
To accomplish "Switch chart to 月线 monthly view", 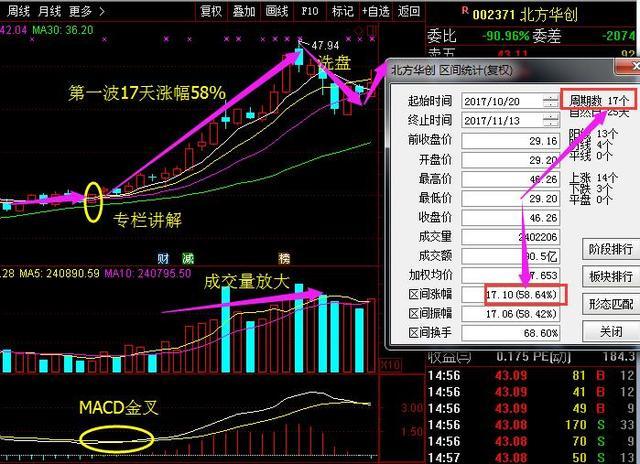I will pyautogui.click(x=49, y=11).
